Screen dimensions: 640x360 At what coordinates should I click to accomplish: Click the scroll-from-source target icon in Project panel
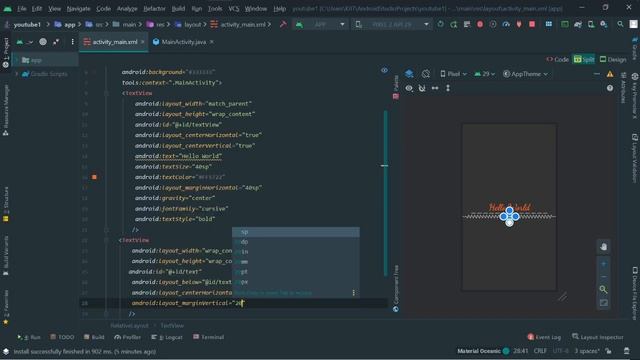(x=43, y=42)
